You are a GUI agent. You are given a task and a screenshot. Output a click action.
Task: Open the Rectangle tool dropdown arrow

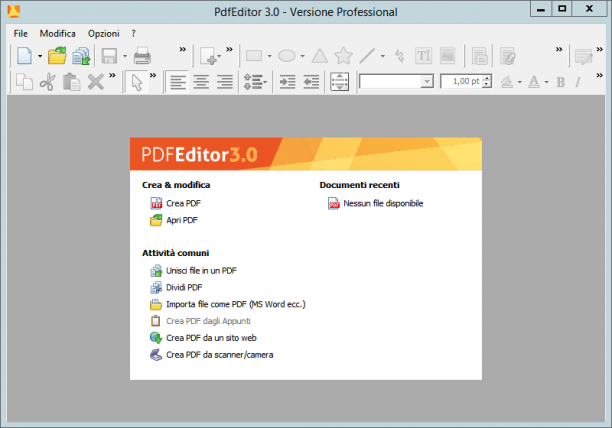(x=269, y=56)
